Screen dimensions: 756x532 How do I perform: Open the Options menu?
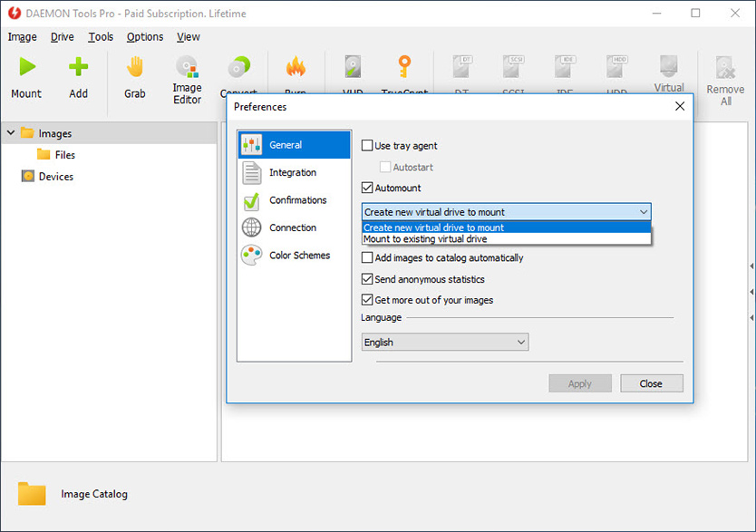[145, 36]
